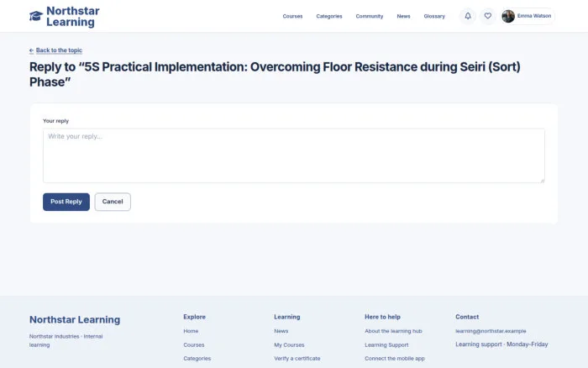The image size is (588, 368).
Task: Click the Reply to 5S Practical Implementation heading
Action: click(x=275, y=74)
